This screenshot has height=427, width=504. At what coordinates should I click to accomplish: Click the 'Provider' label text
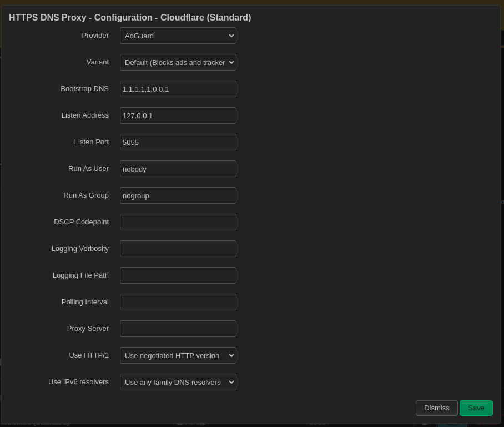(x=95, y=36)
